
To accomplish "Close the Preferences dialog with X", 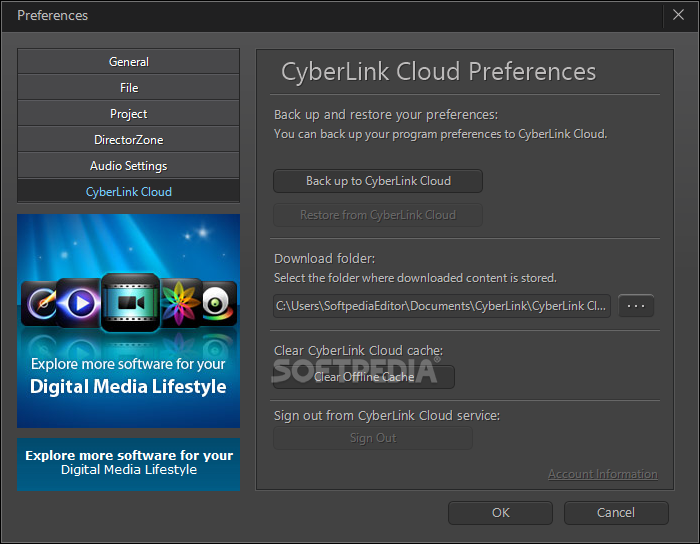I will [678, 15].
